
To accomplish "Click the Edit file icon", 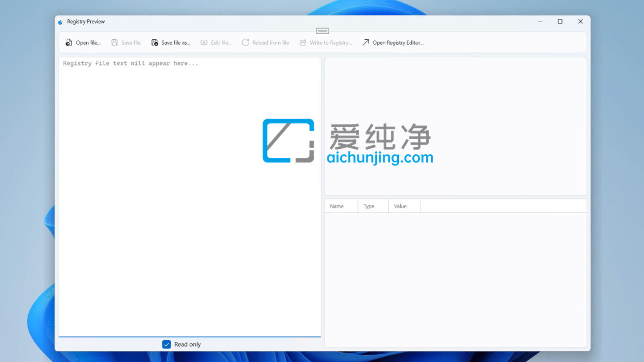I will point(204,43).
